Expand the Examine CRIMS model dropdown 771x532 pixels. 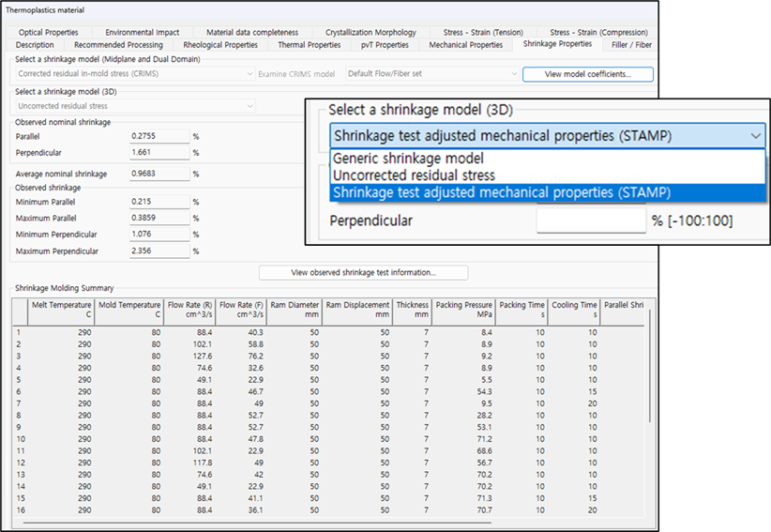click(x=296, y=73)
